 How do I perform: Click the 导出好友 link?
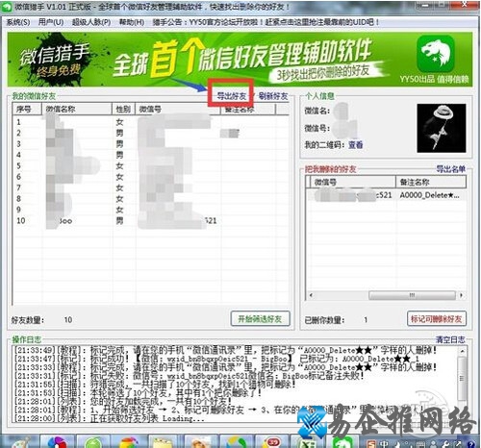tap(232, 95)
